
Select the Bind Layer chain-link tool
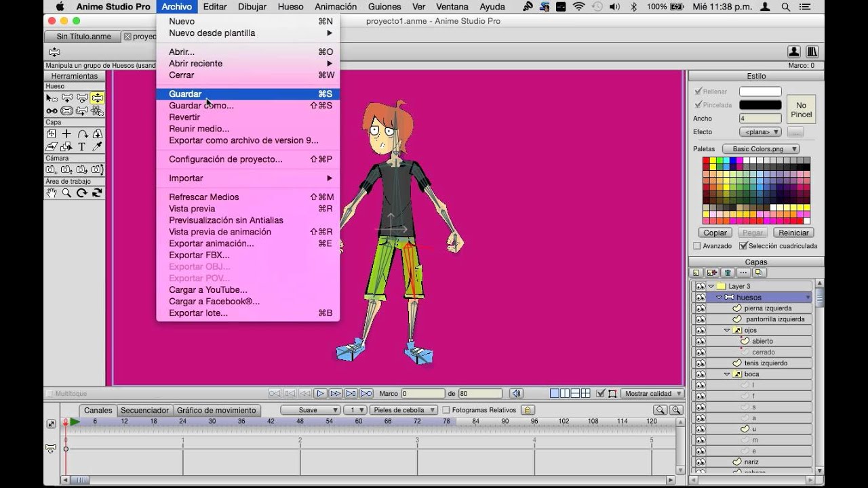[x=52, y=110]
